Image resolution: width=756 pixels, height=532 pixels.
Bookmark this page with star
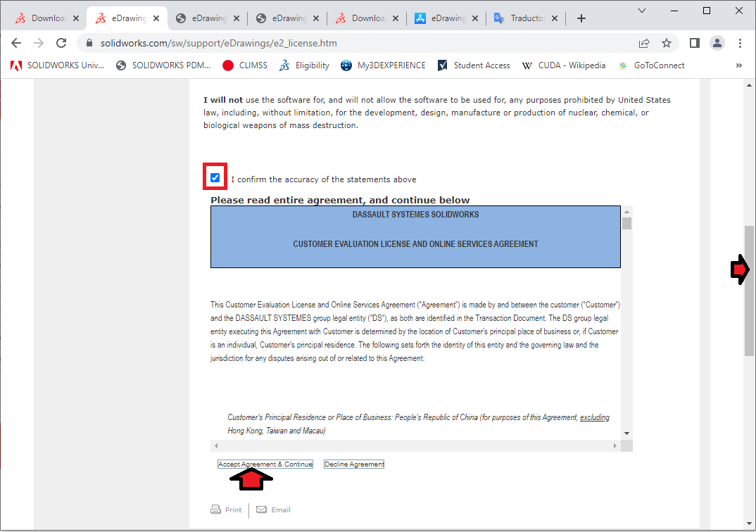tap(667, 43)
